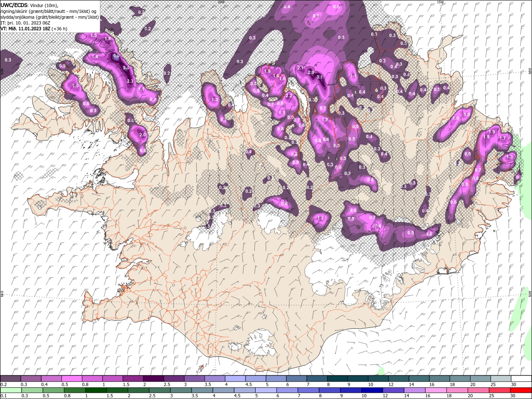Image resolution: width=532 pixels, height=399 pixels.
Task: Click the bright red swatch labeled 30 in the rain legend
Action: click(521, 390)
